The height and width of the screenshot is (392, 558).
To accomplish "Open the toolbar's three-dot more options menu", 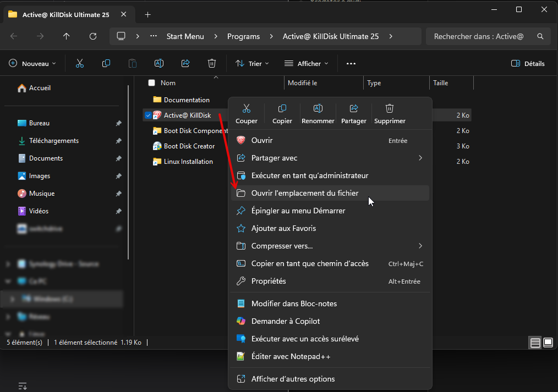I will point(351,64).
